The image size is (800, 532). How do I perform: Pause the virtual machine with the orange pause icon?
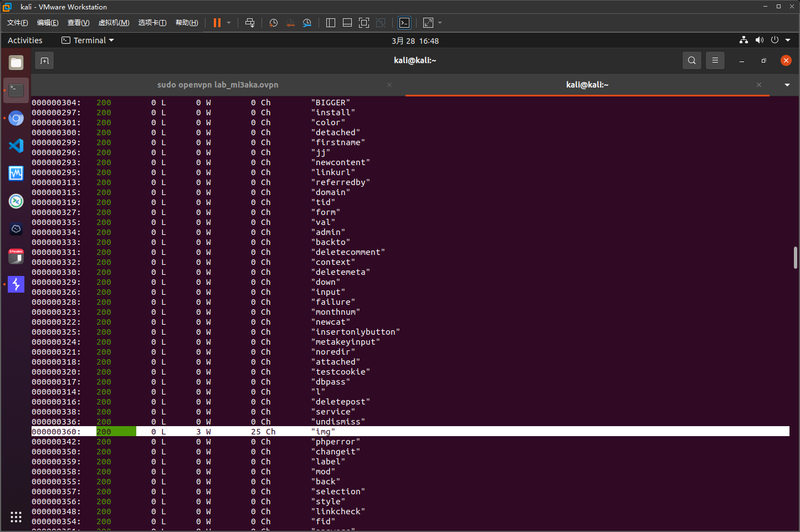[217, 23]
